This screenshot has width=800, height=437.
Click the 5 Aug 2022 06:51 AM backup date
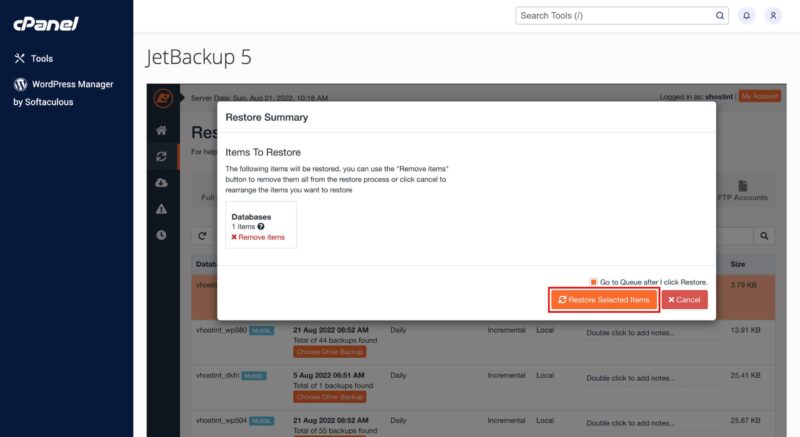point(329,375)
